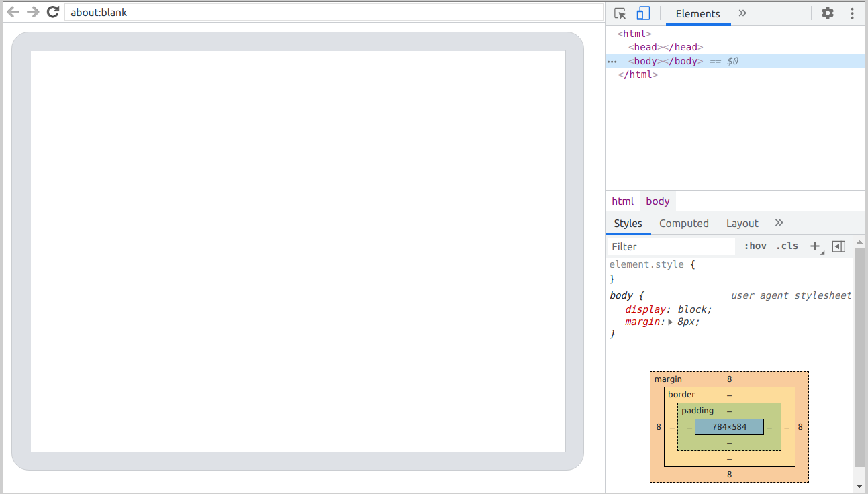
Task: Activate the inspect element picker tool
Action: point(620,13)
